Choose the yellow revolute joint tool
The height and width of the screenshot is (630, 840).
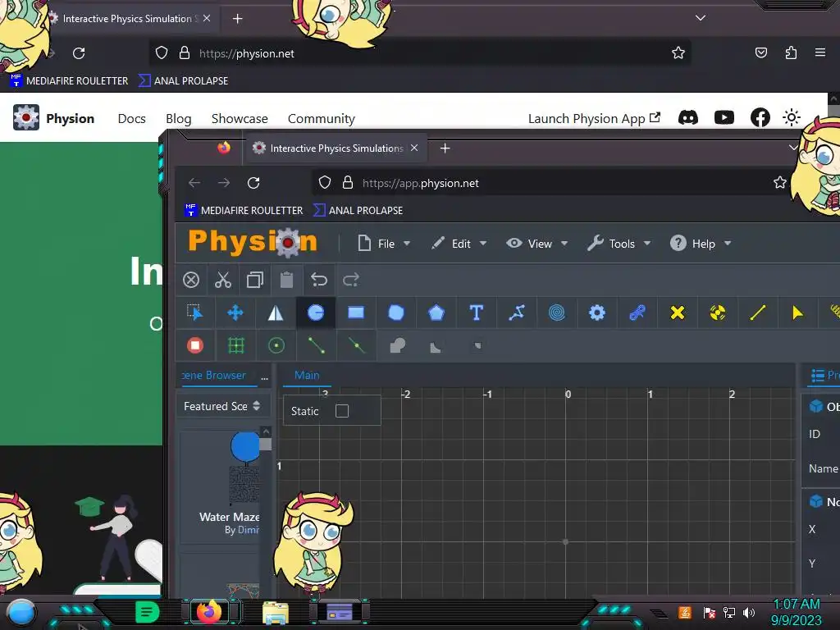pyautogui.click(x=717, y=313)
